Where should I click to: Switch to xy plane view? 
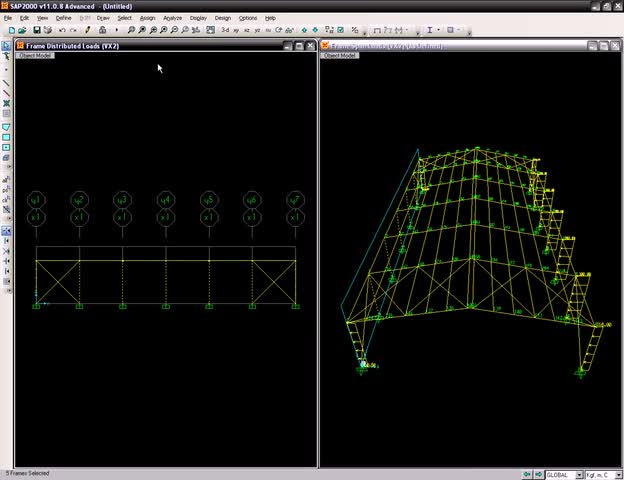point(236,30)
